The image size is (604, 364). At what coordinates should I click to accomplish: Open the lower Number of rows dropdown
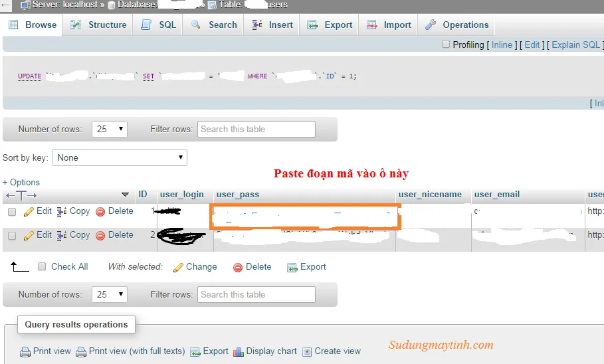click(x=110, y=294)
